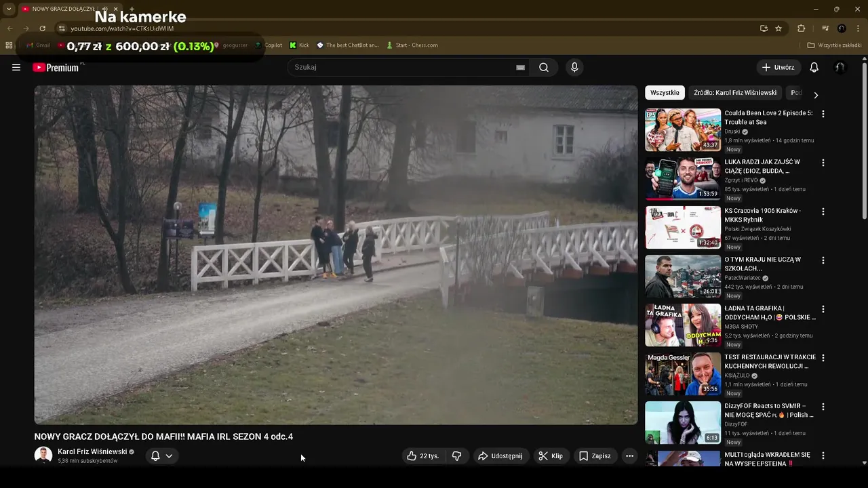Click the Udostępnij share button
The height and width of the screenshot is (488, 868).
click(x=500, y=456)
